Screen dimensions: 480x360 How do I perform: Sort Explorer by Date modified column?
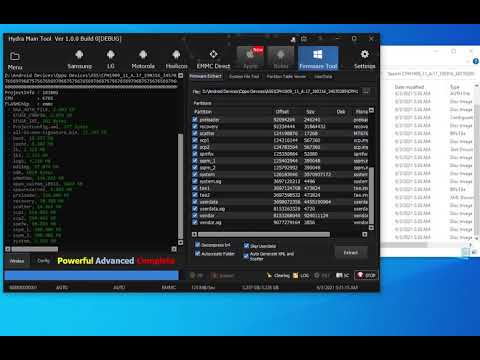tap(409, 87)
